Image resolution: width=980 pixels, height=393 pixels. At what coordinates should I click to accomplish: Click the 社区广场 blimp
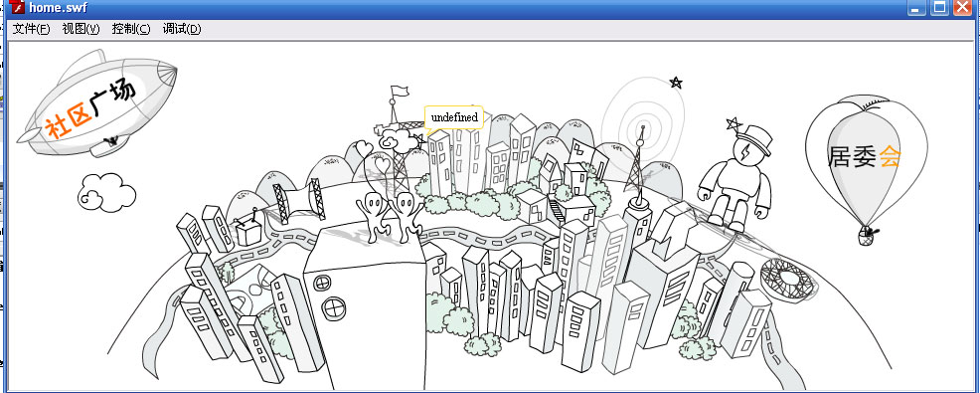(x=96, y=103)
